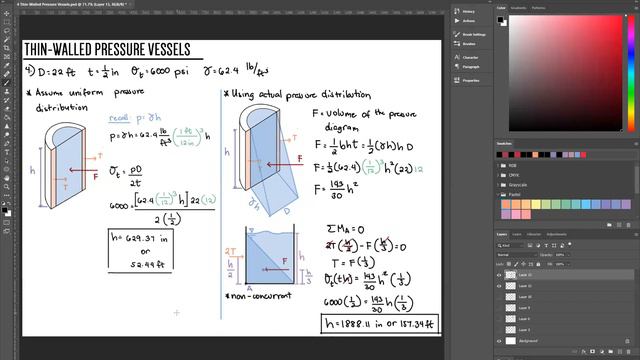
Task: Select the Crop tool
Action: tap(7, 48)
